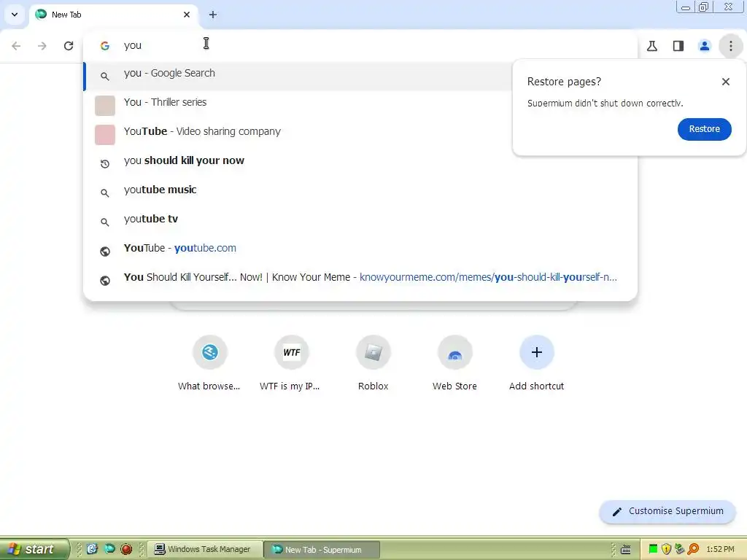
Task: Go forward with the forward arrow
Action: pos(42,46)
